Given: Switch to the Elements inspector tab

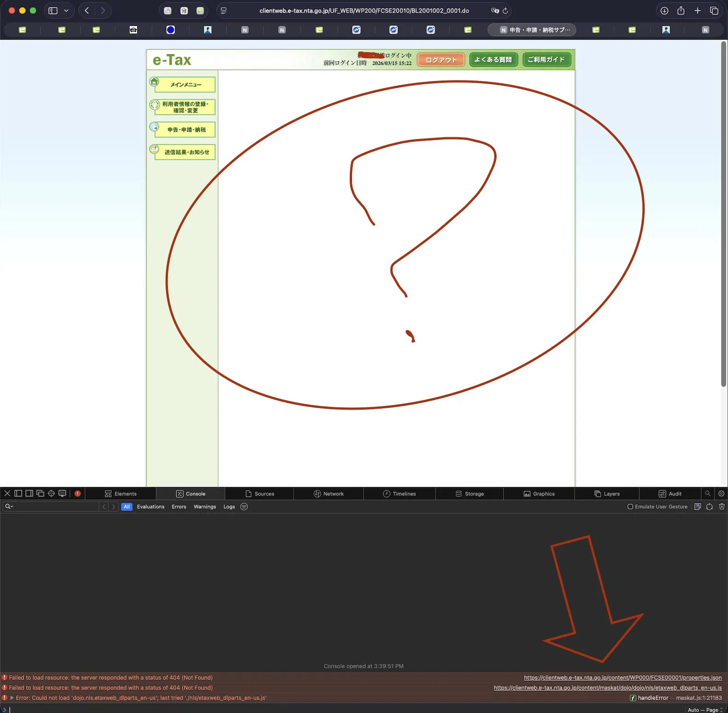Looking at the screenshot, I should (121, 493).
